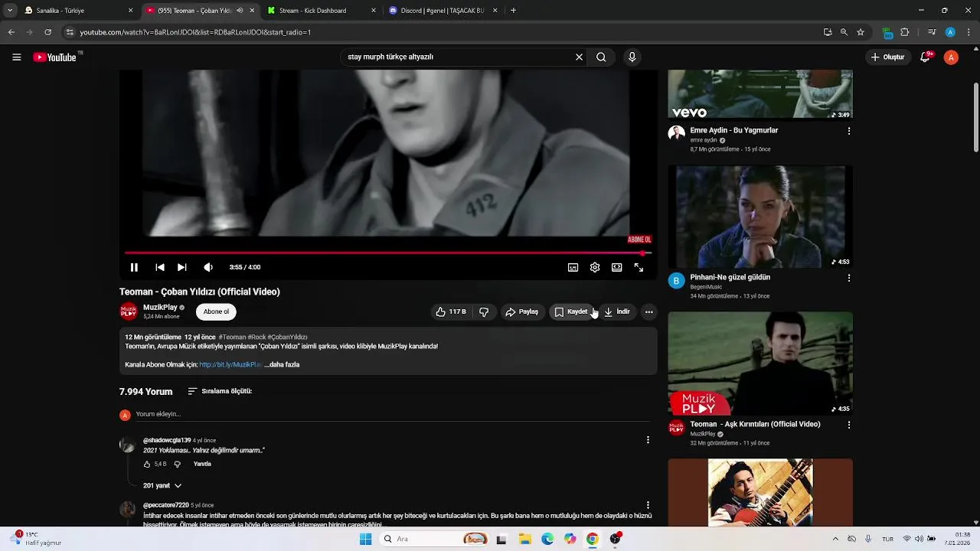Open YouTube notifications bell
980x551 pixels.
pyautogui.click(x=925, y=57)
